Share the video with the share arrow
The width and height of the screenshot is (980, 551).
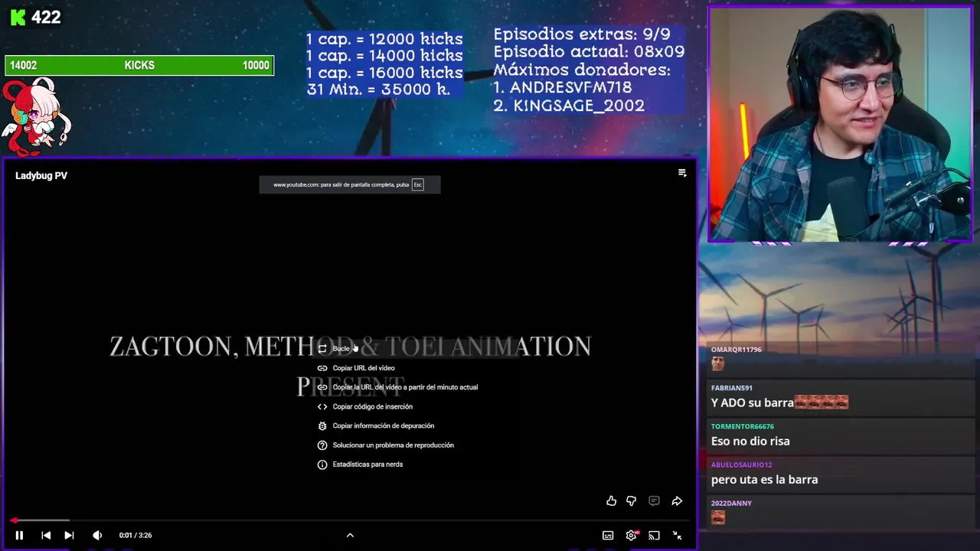(x=677, y=501)
